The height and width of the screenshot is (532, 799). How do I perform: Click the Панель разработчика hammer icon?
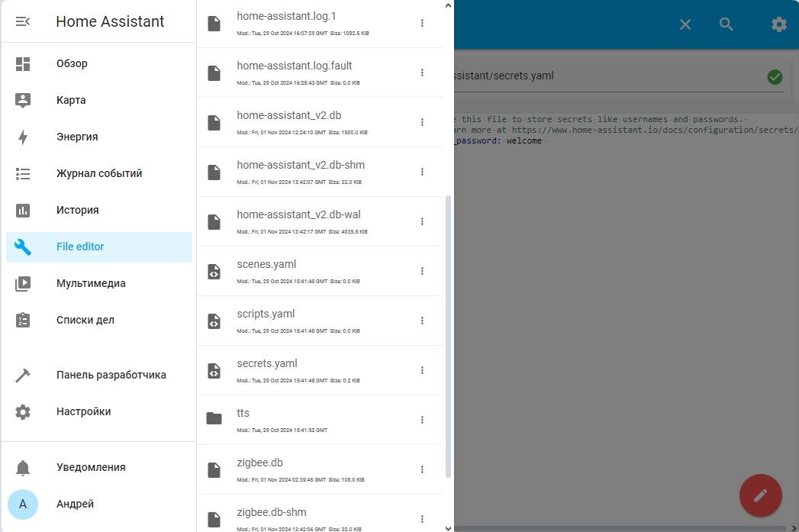coord(23,376)
